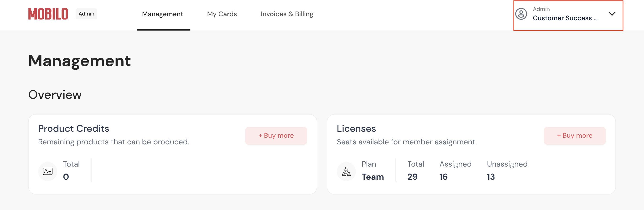Switch to the Management tab

coord(162,14)
